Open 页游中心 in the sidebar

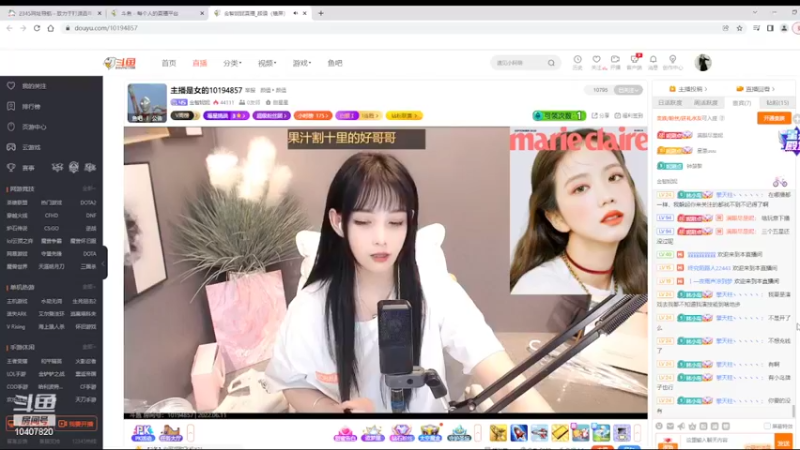click(x=34, y=127)
